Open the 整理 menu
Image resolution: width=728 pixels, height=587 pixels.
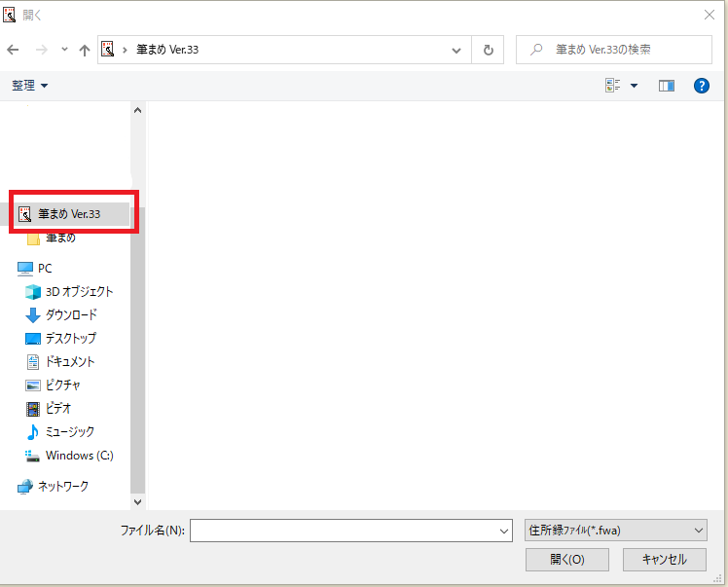30,86
